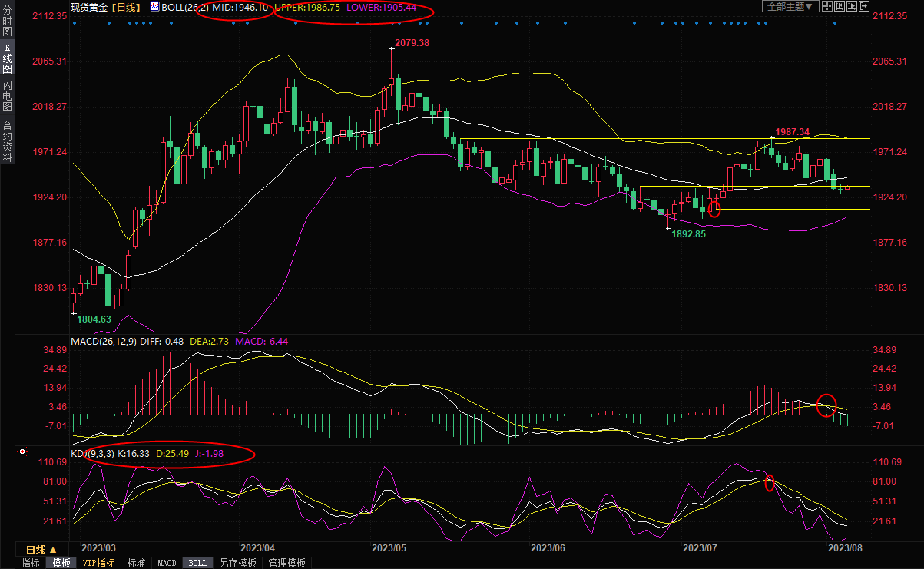Click the 另存模板 button

pyautogui.click(x=237, y=563)
